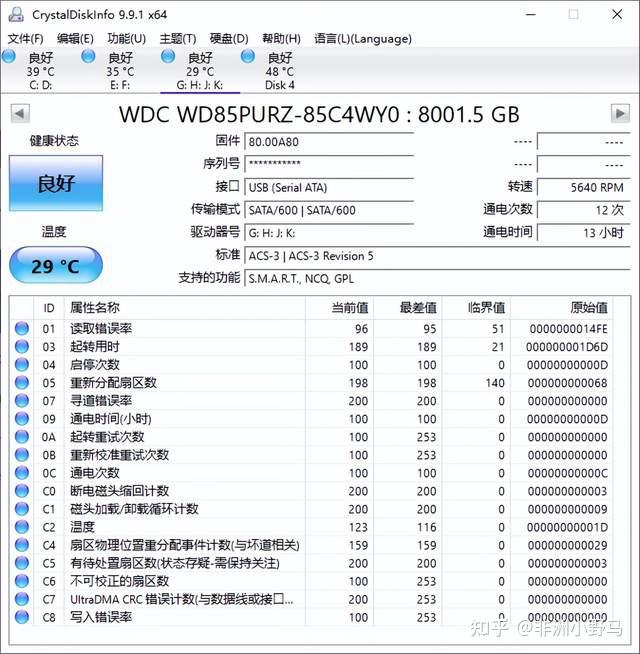Click threshold value 140 in row 05
The image size is (640, 654).
[495, 383]
